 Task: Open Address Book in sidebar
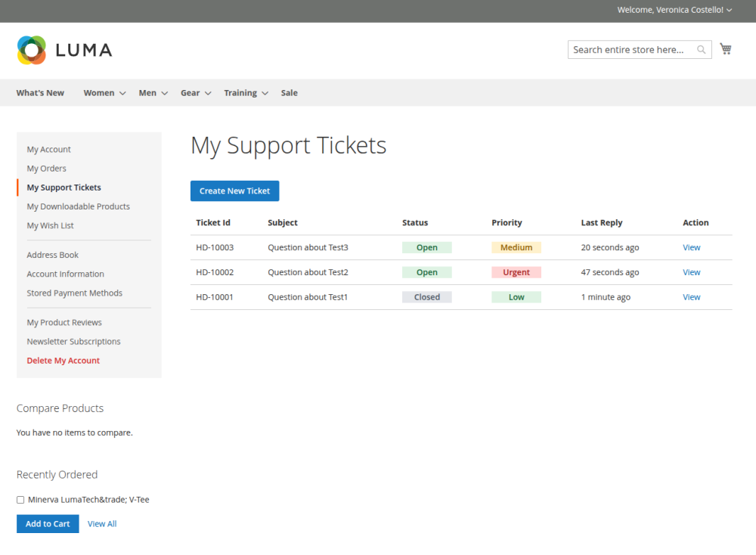coord(53,255)
